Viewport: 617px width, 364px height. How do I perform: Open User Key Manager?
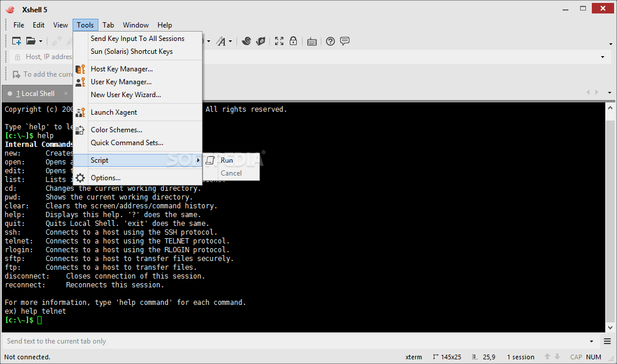(138, 82)
